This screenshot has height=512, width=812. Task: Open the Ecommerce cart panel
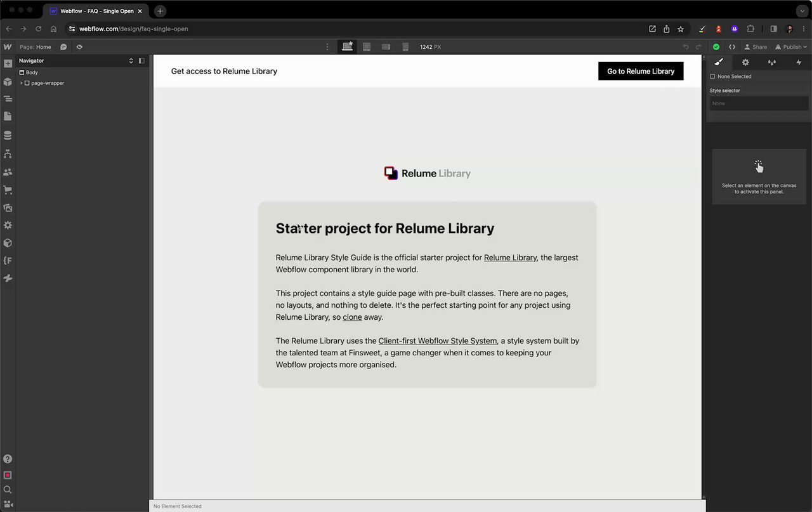[8, 190]
